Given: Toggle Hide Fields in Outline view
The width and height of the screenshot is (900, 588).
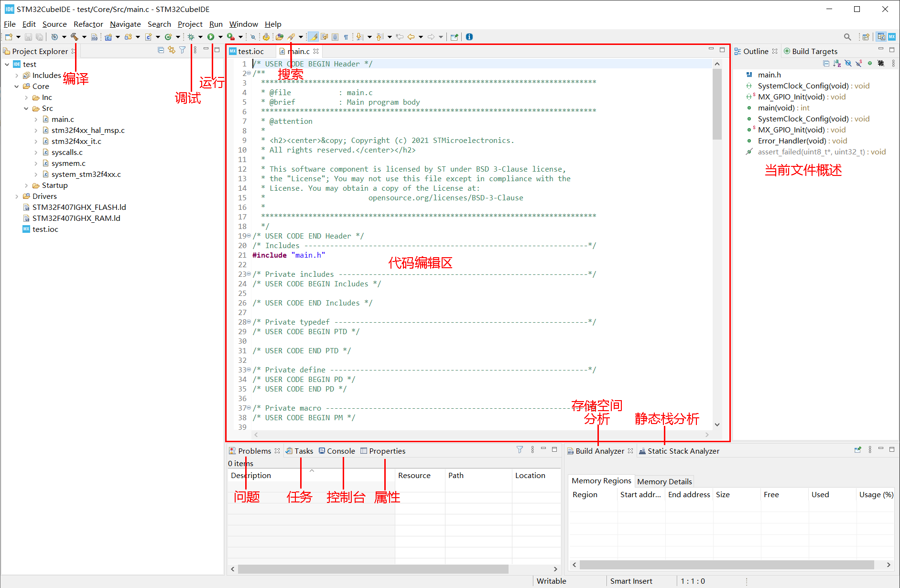Looking at the screenshot, I should pos(848,63).
